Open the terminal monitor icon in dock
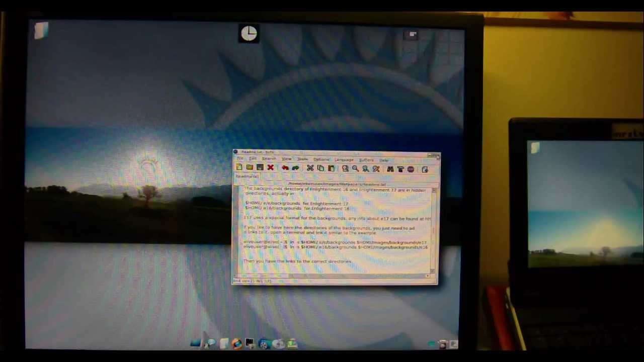Image resolution: width=644 pixels, height=362 pixels. click(x=250, y=343)
